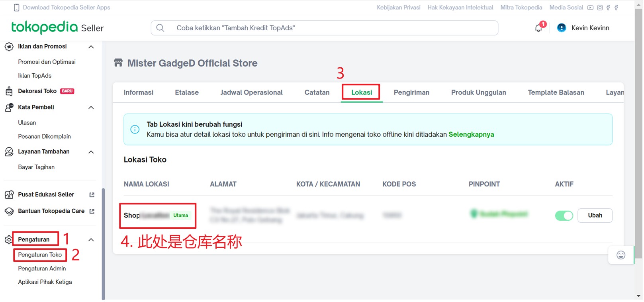Viewport: 644px width, 302px height.
Task: Click the Kevin Kevinn profile avatar
Action: point(562,28)
